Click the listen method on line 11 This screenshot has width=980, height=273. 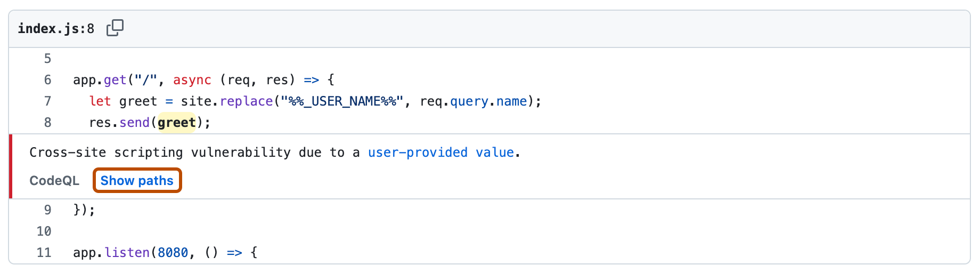(127, 253)
